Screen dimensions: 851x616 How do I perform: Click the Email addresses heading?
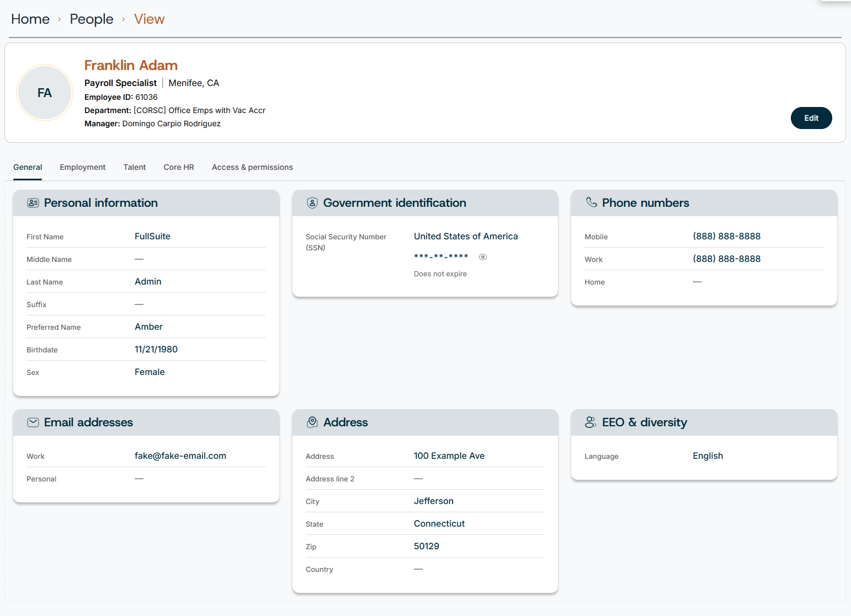tap(88, 422)
